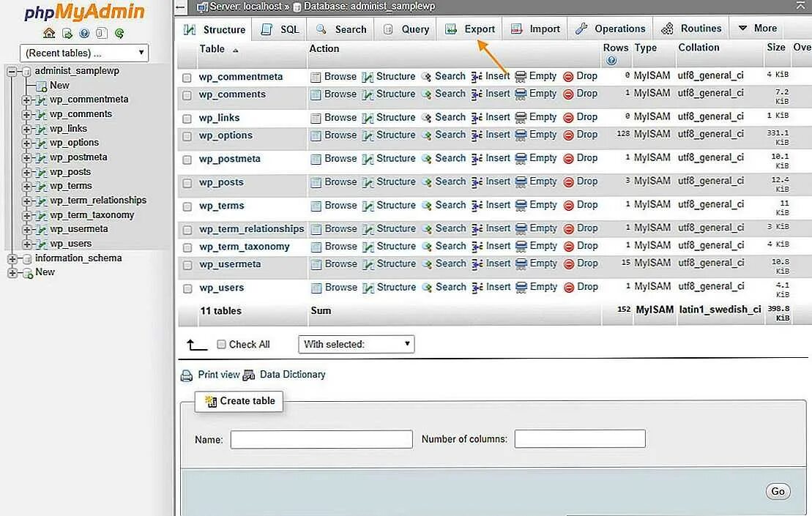Image resolution: width=812 pixels, height=516 pixels.
Task: Click the Structure icon for wp_usermeta row
Action: tap(368, 264)
